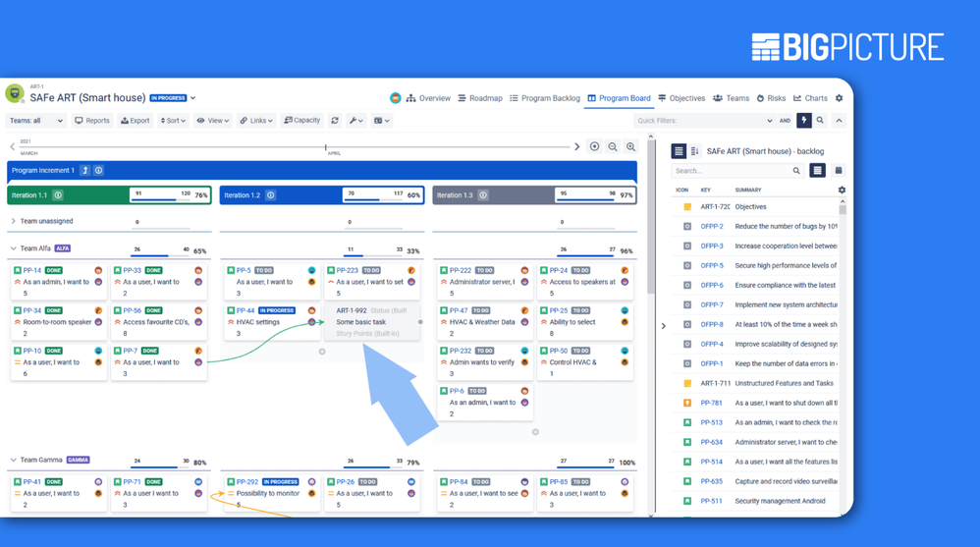Click the Reports button

coord(92,121)
